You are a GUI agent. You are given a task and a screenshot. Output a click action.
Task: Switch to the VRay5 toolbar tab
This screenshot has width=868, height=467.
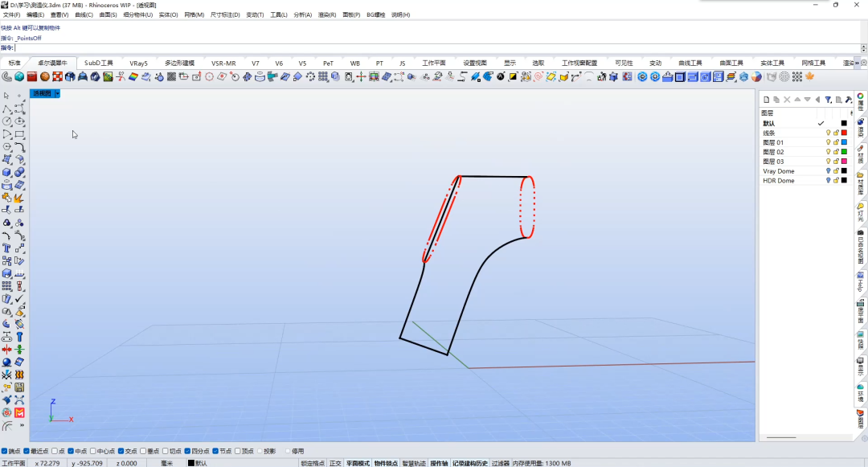[x=138, y=63]
